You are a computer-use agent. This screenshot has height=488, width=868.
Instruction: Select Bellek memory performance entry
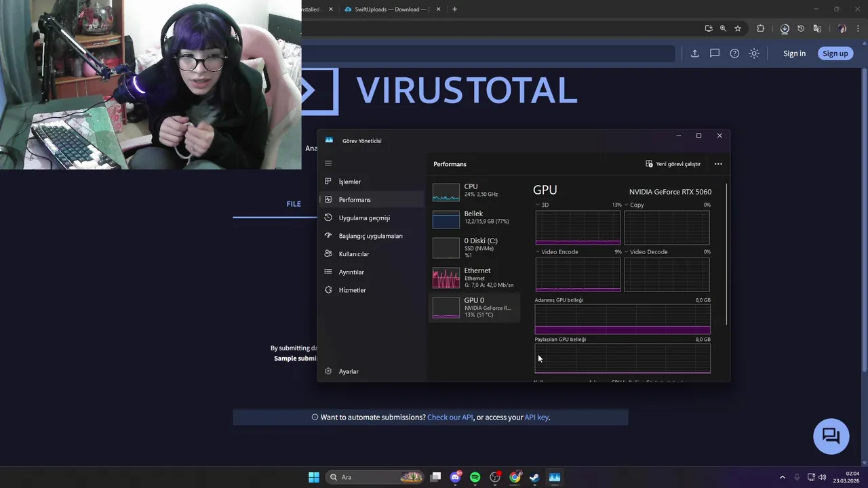pos(475,218)
